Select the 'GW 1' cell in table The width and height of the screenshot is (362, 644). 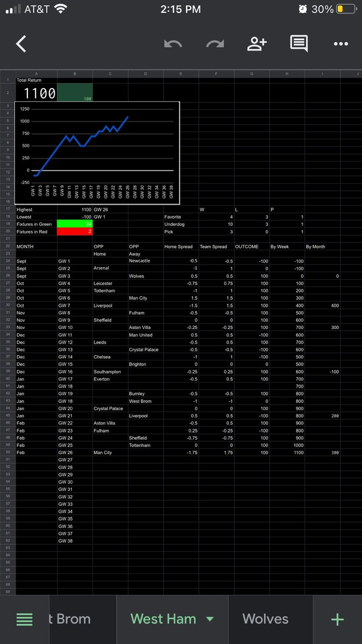tap(75, 261)
